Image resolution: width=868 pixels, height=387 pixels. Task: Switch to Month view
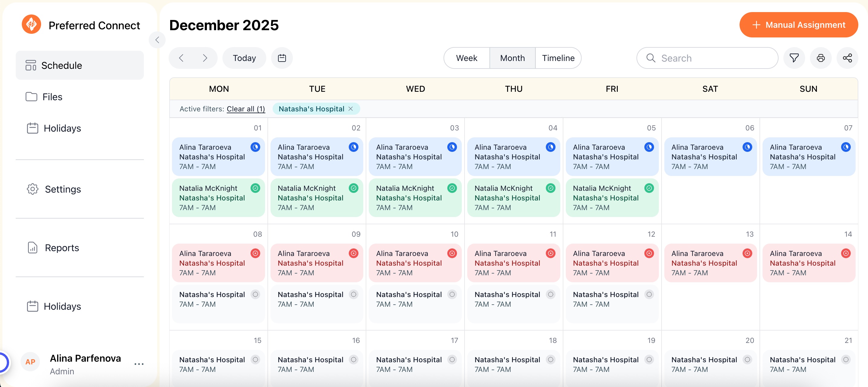coord(513,58)
